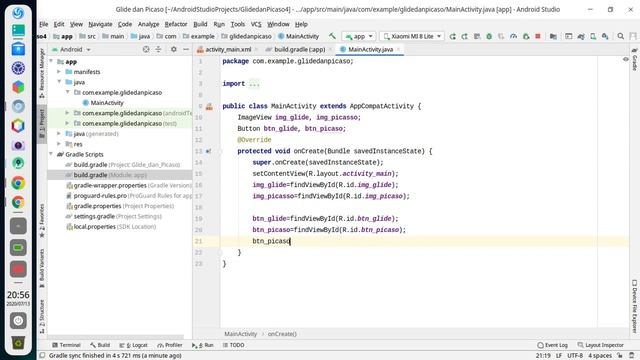Open the AVD Manager phone icon
The height and width of the screenshot is (360, 640).
[x=593, y=36]
